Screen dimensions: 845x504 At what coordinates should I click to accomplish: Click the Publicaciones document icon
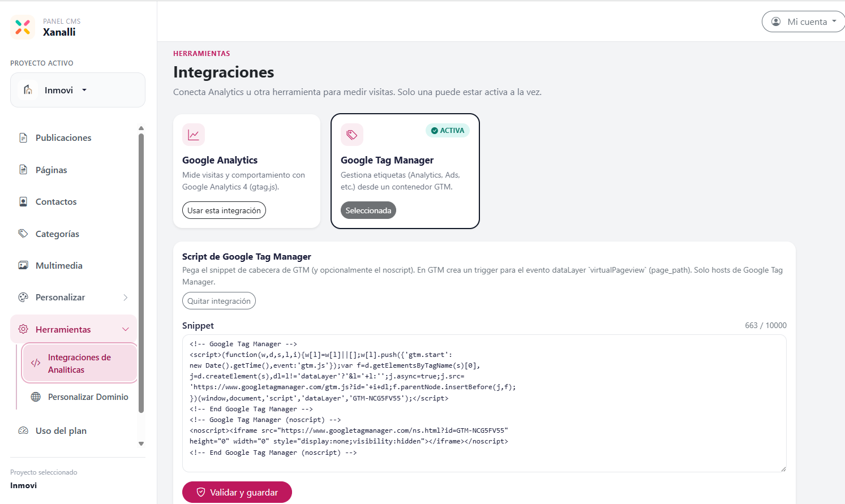click(23, 137)
